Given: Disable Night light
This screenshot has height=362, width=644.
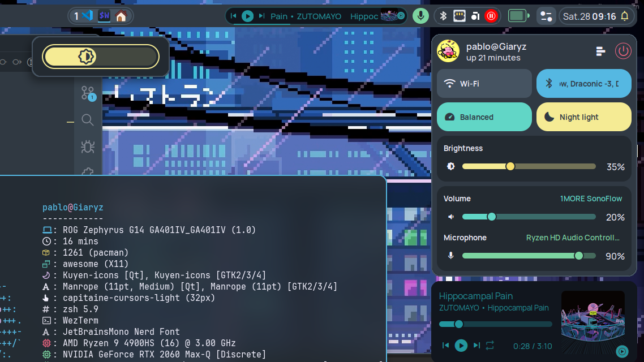Looking at the screenshot, I should pyautogui.click(x=583, y=117).
